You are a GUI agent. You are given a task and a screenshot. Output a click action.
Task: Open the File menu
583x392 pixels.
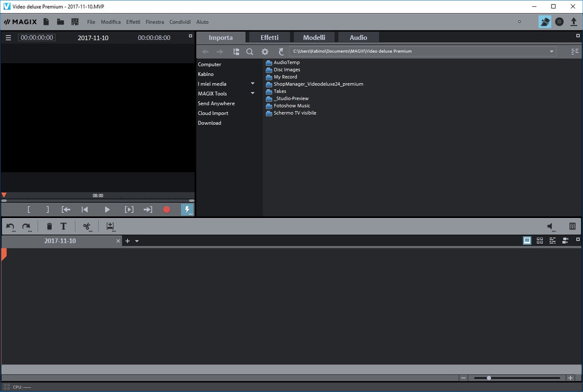[x=91, y=22]
